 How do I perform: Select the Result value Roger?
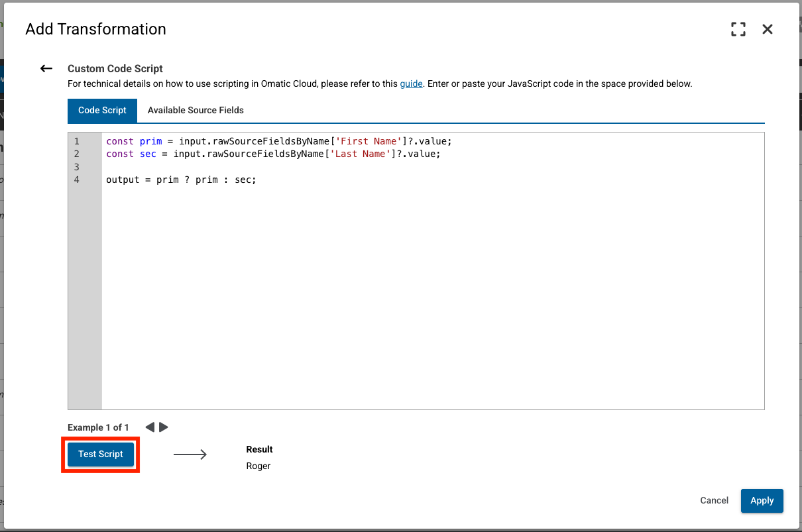258,466
